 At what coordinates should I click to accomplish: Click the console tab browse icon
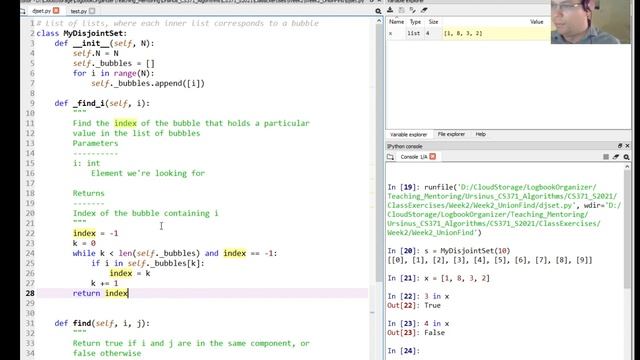pyautogui.click(x=390, y=157)
